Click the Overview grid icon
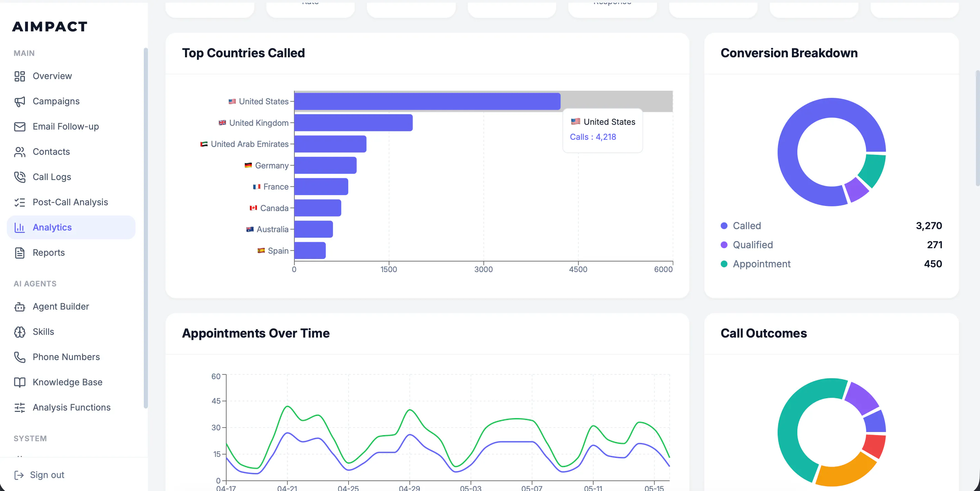 tap(19, 76)
